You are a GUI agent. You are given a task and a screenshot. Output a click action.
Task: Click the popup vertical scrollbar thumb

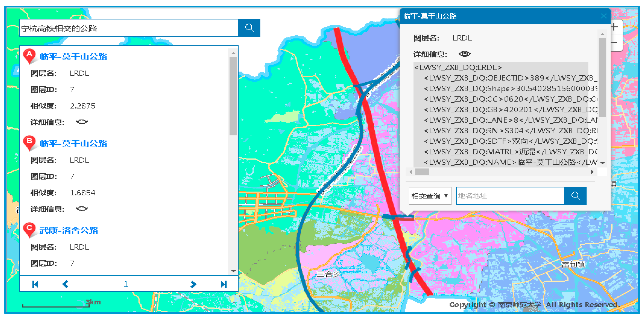point(602,77)
